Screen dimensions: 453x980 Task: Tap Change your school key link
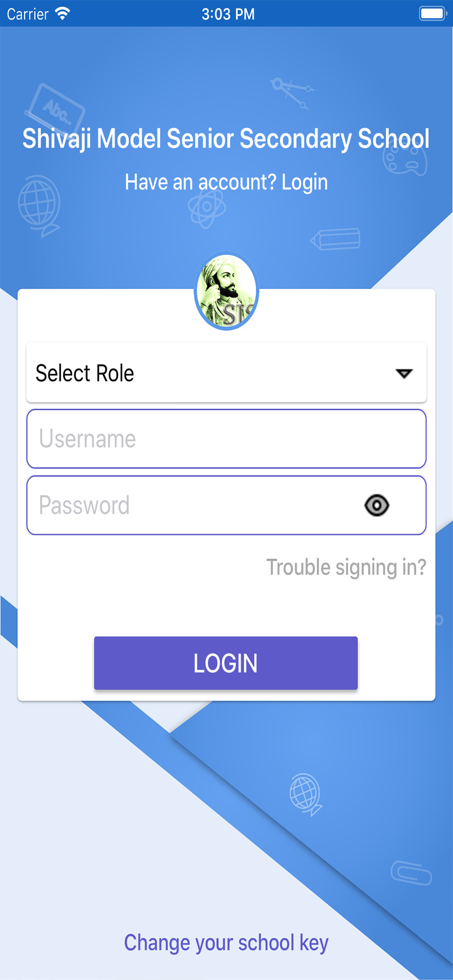point(226,943)
